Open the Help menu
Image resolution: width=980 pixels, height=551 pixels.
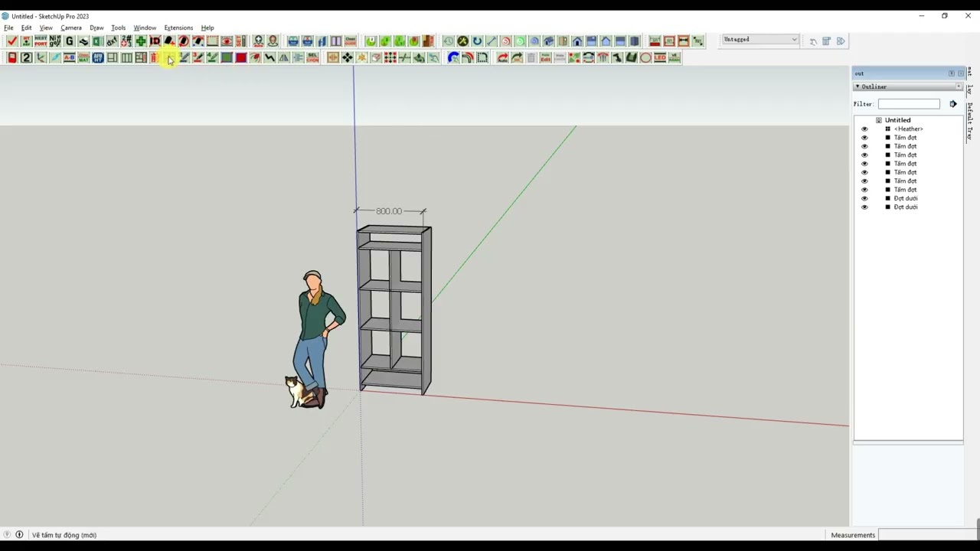coord(207,28)
